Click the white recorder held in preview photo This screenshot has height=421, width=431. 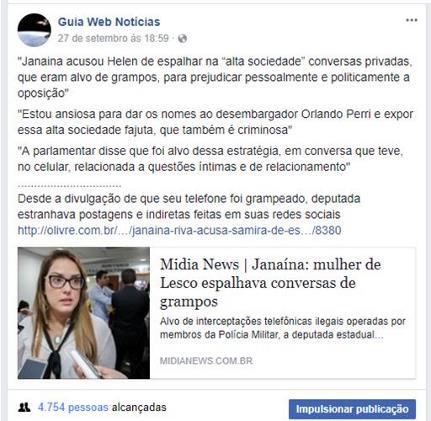tap(84, 364)
